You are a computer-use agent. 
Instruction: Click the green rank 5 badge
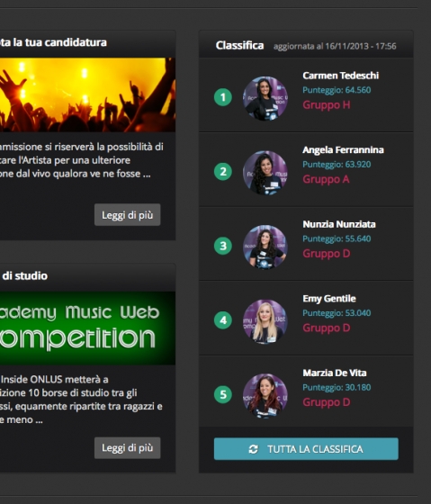[x=223, y=394]
